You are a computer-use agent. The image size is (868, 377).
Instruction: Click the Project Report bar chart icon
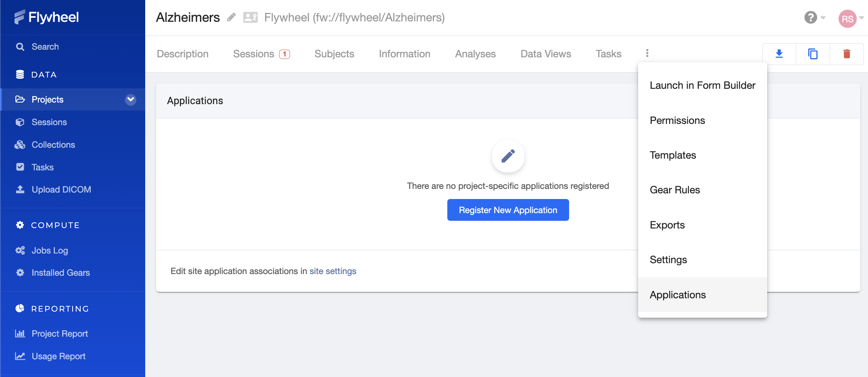click(x=20, y=333)
